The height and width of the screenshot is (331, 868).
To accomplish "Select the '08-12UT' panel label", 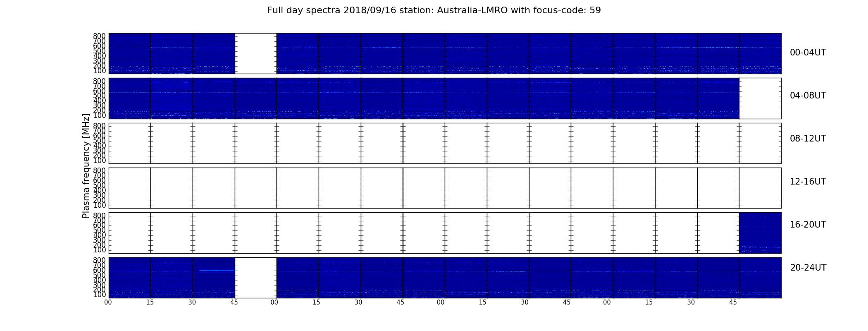I will 808,139.
